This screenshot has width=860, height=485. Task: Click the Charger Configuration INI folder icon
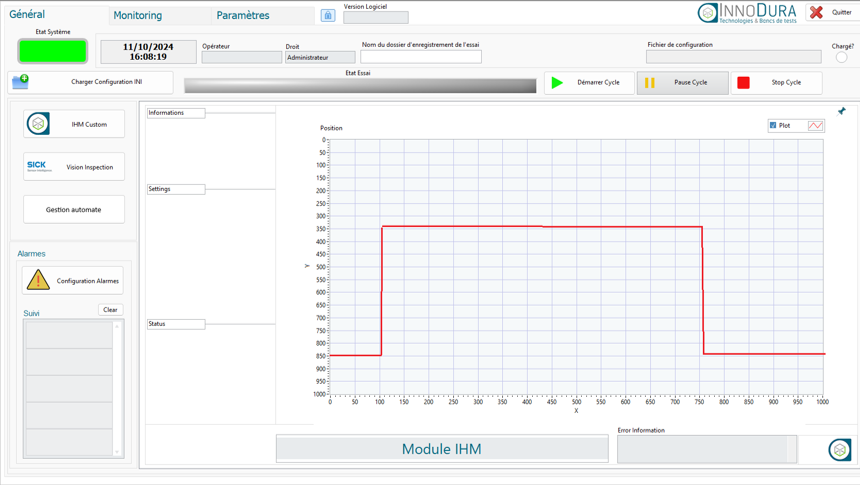21,81
